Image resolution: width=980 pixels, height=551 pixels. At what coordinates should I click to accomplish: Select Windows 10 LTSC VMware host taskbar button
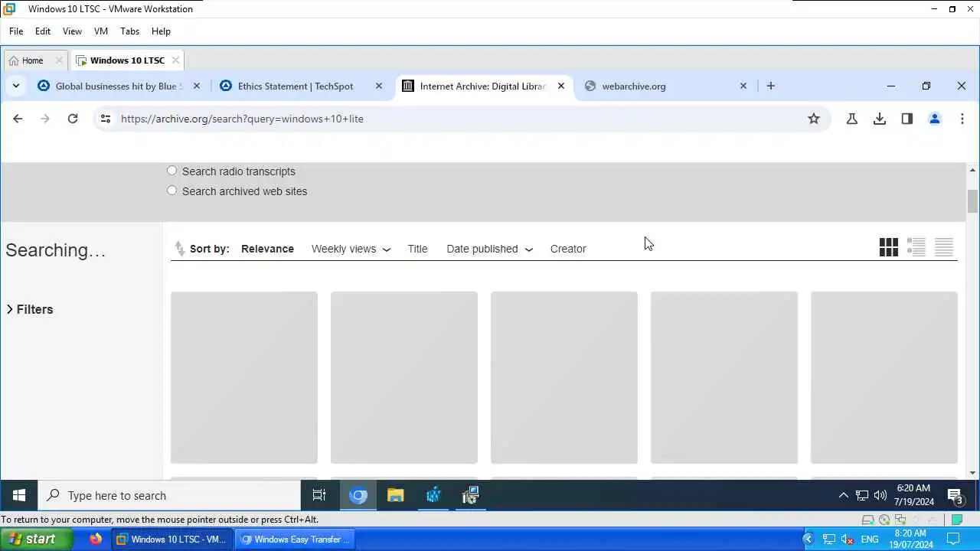click(172, 540)
